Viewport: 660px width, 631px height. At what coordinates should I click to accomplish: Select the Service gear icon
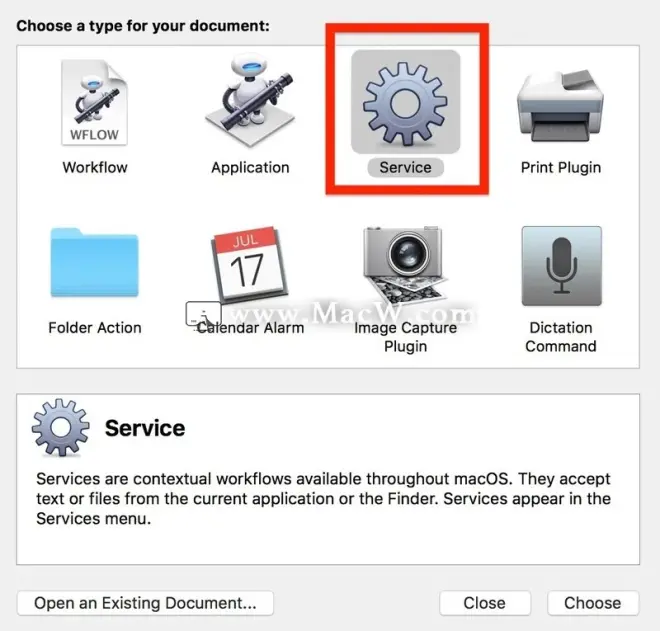point(405,103)
